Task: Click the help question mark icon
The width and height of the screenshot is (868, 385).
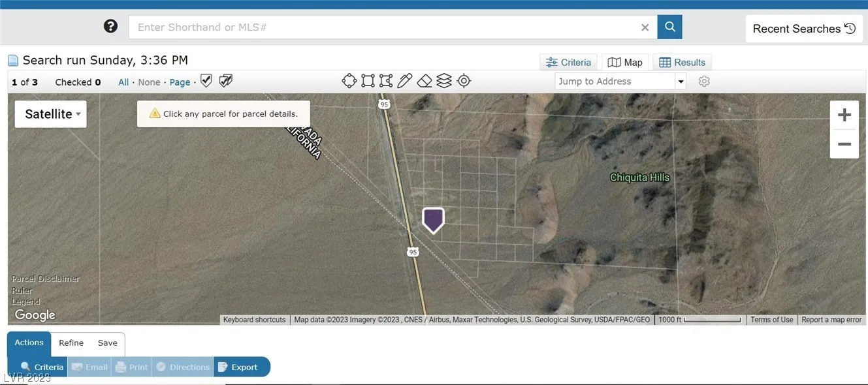Action: [x=111, y=26]
